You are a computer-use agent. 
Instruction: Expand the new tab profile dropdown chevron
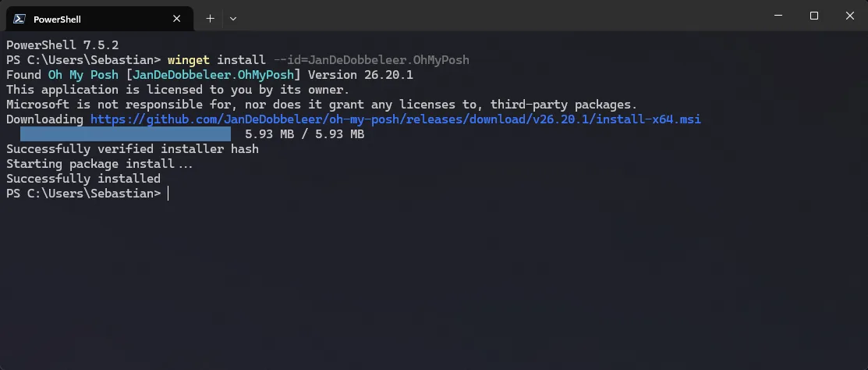tap(233, 18)
